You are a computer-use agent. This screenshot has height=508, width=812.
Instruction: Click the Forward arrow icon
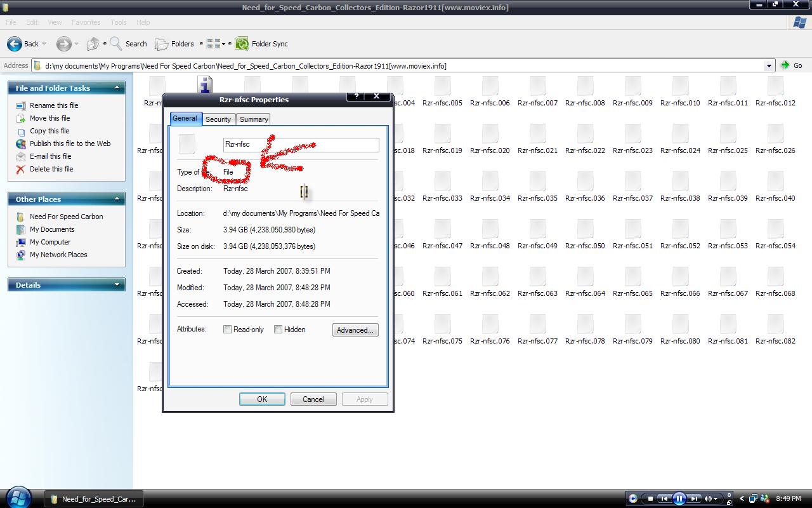tap(63, 44)
